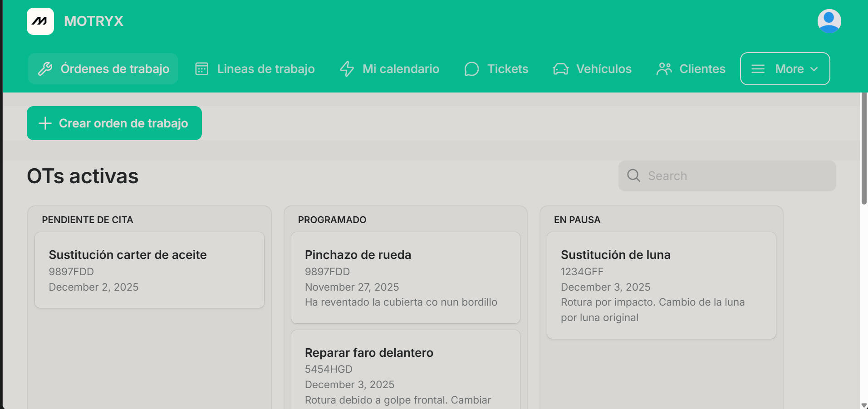Go to the Tickets tab

point(507,69)
